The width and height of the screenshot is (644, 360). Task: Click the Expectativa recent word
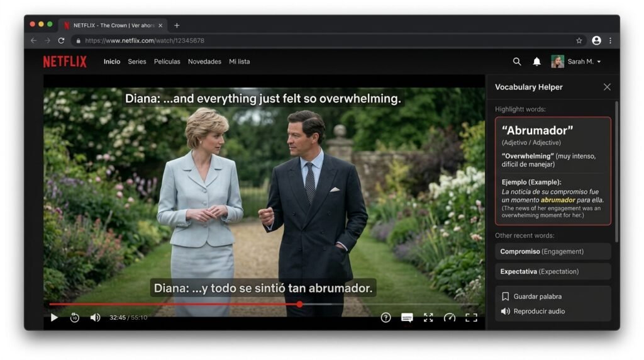pyautogui.click(x=553, y=272)
